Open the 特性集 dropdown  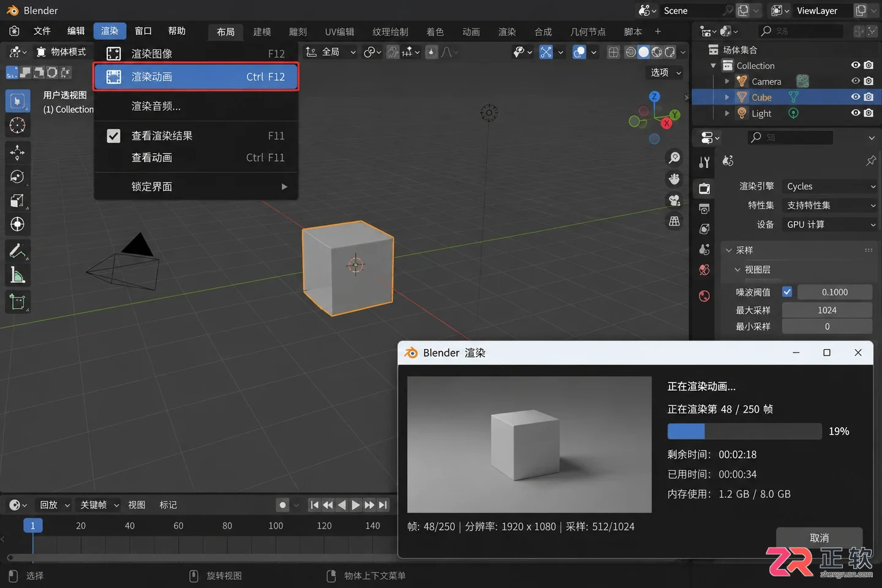pyautogui.click(x=830, y=205)
